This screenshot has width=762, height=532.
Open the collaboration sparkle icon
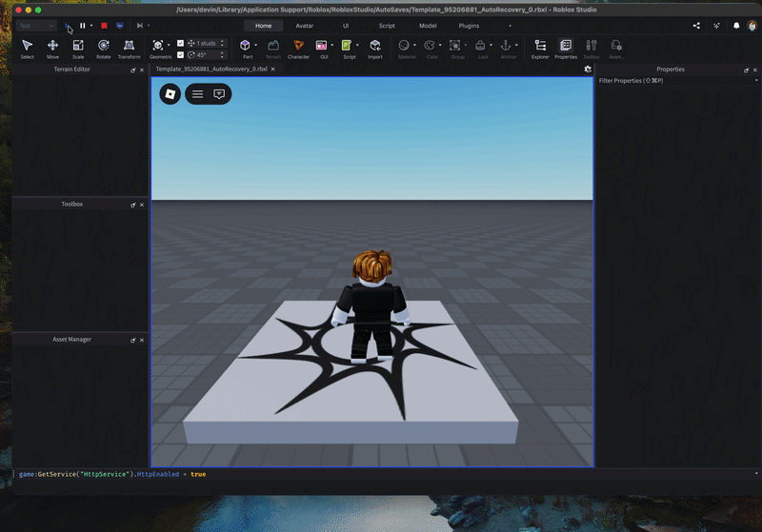[716, 26]
